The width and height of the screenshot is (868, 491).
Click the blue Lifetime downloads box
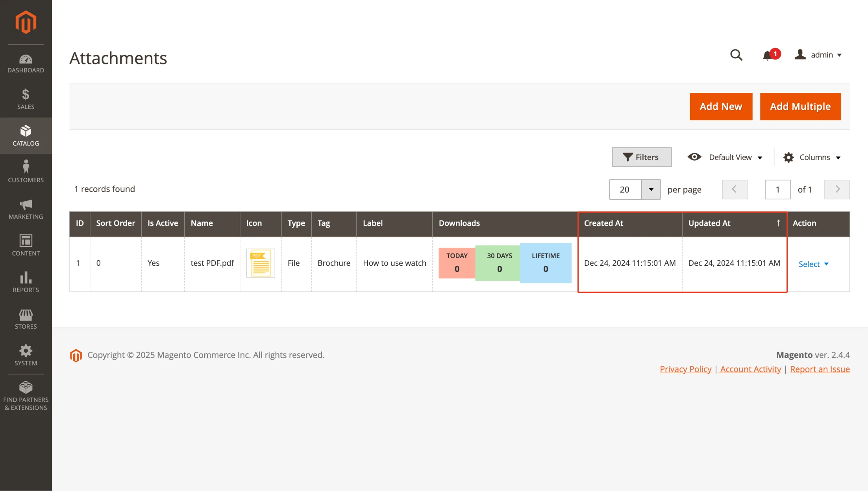546,263
